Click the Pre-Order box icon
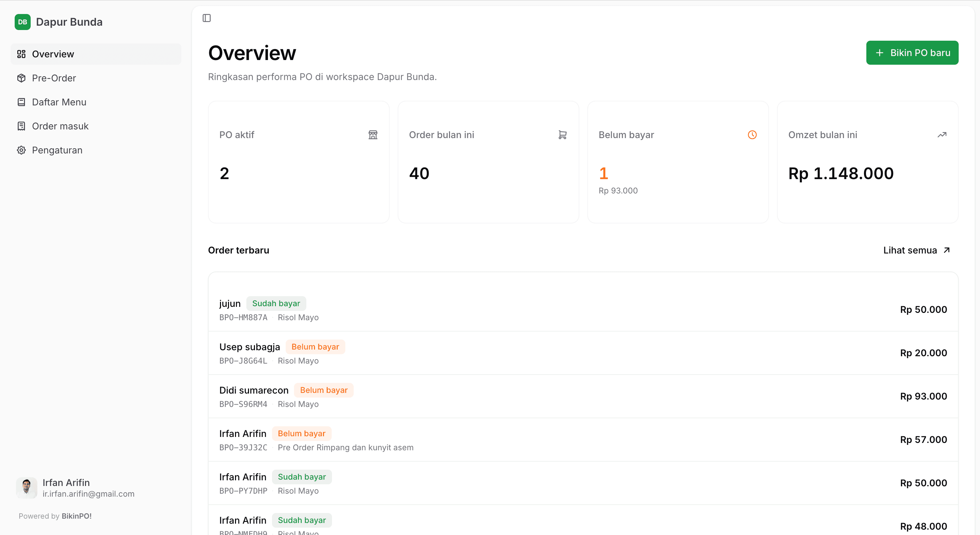 click(x=21, y=78)
